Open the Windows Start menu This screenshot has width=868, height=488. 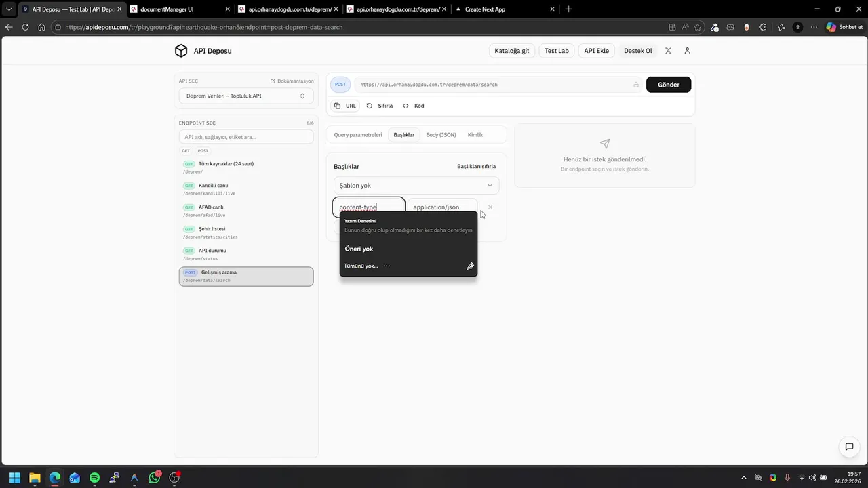click(14, 478)
